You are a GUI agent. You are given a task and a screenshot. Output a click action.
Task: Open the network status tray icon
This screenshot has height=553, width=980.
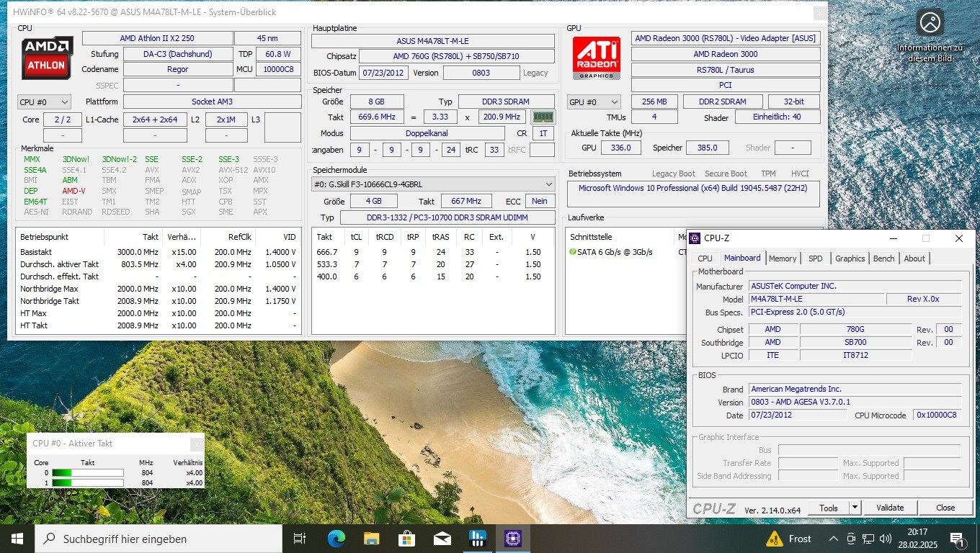coord(868,539)
